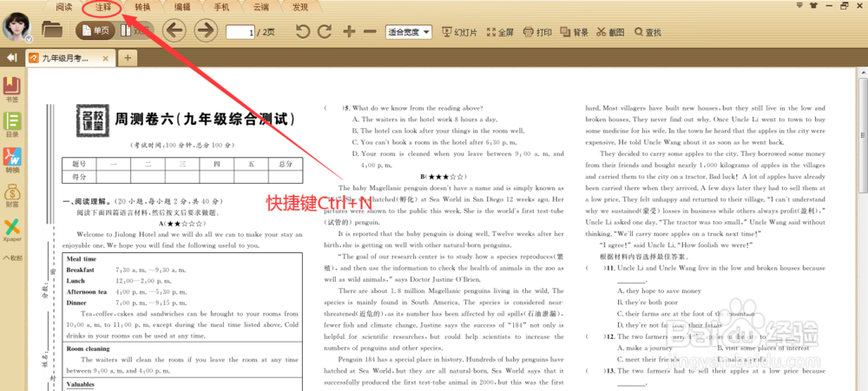Zoom in with the plus icon

(349, 31)
